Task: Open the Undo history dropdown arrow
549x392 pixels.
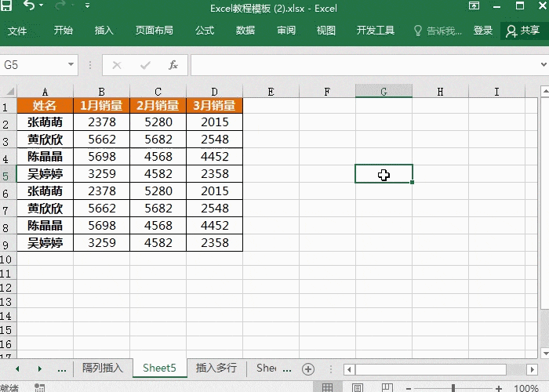Action: point(42,5)
